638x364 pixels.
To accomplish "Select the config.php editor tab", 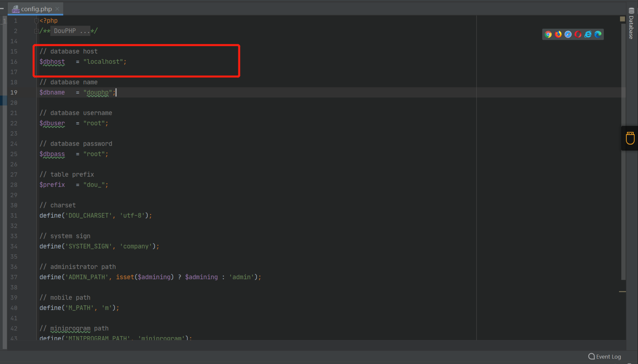I will pos(35,9).
